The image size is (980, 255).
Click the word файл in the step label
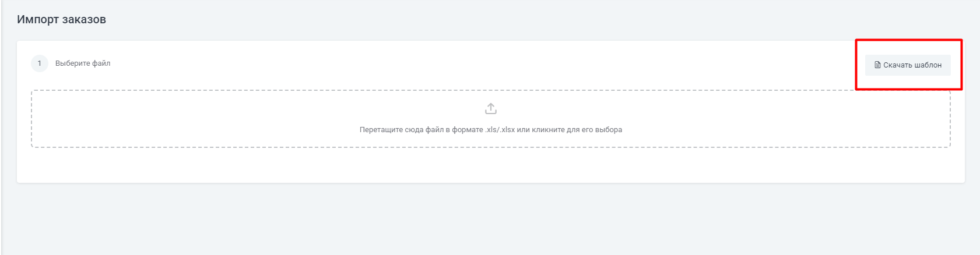pyautogui.click(x=101, y=63)
